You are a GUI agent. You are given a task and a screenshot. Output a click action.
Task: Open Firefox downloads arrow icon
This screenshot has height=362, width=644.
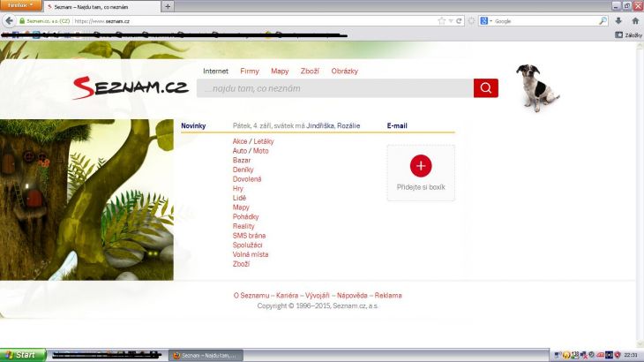click(618, 21)
